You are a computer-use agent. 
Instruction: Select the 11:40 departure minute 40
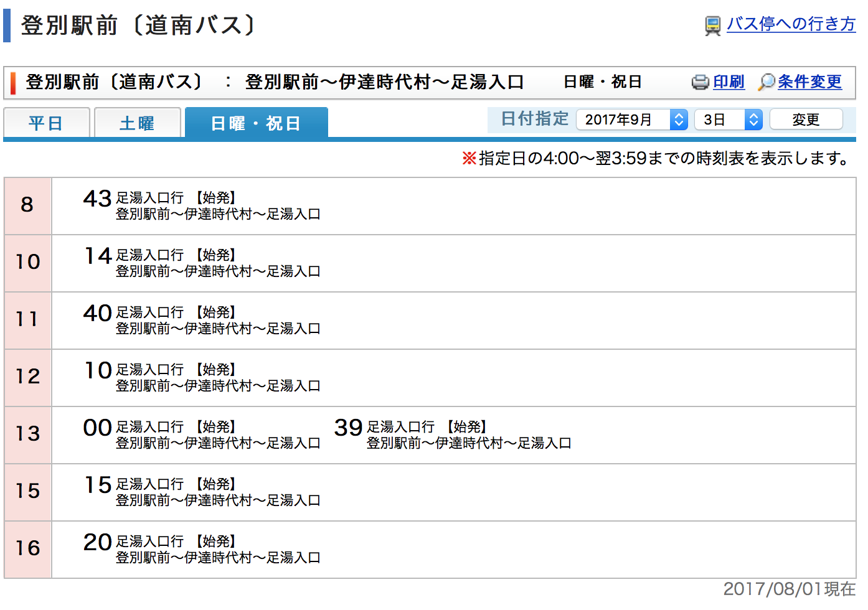point(97,313)
